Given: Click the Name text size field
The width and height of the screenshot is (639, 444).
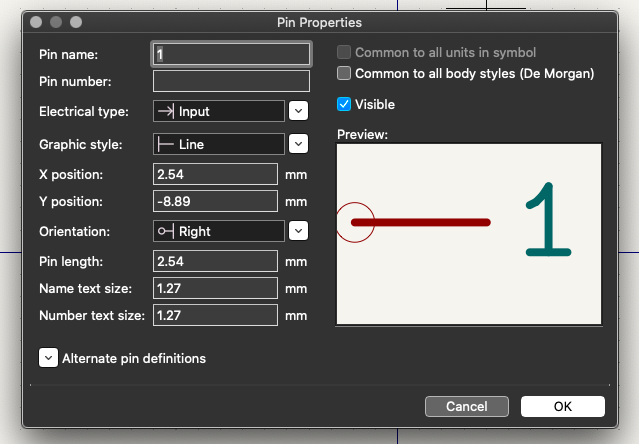Looking at the screenshot, I should [x=215, y=288].
